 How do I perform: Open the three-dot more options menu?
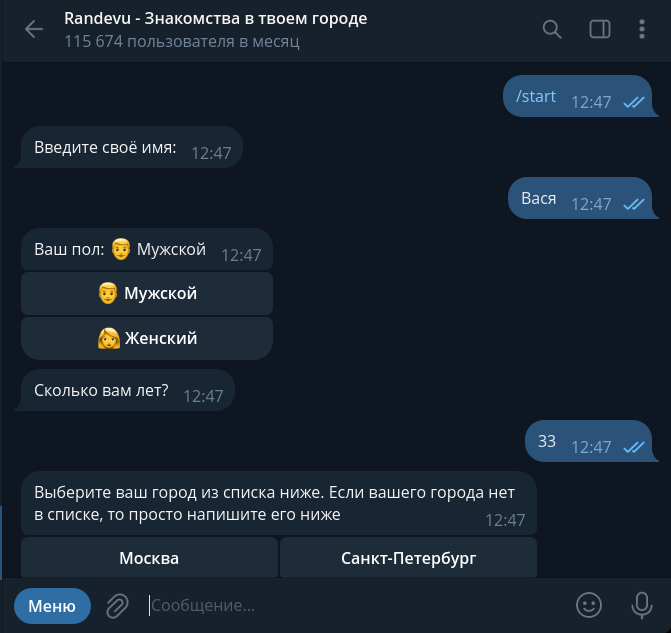(x=642, y=29)
